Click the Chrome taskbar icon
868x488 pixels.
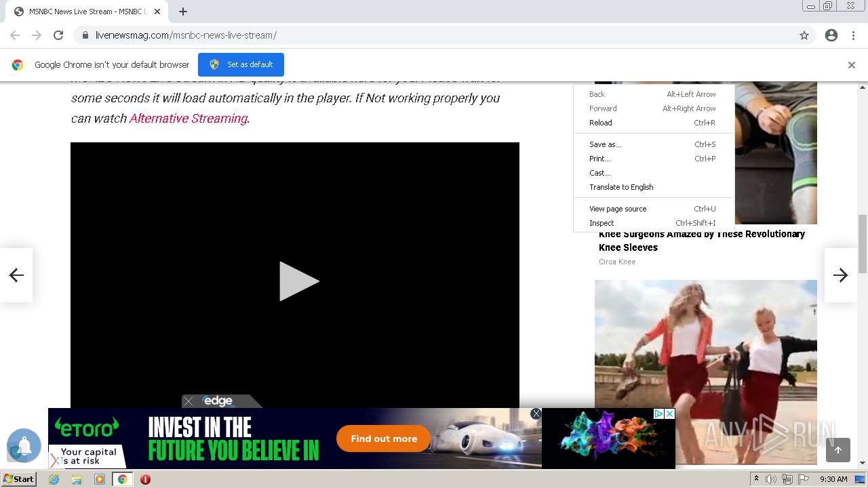point(123,479)
